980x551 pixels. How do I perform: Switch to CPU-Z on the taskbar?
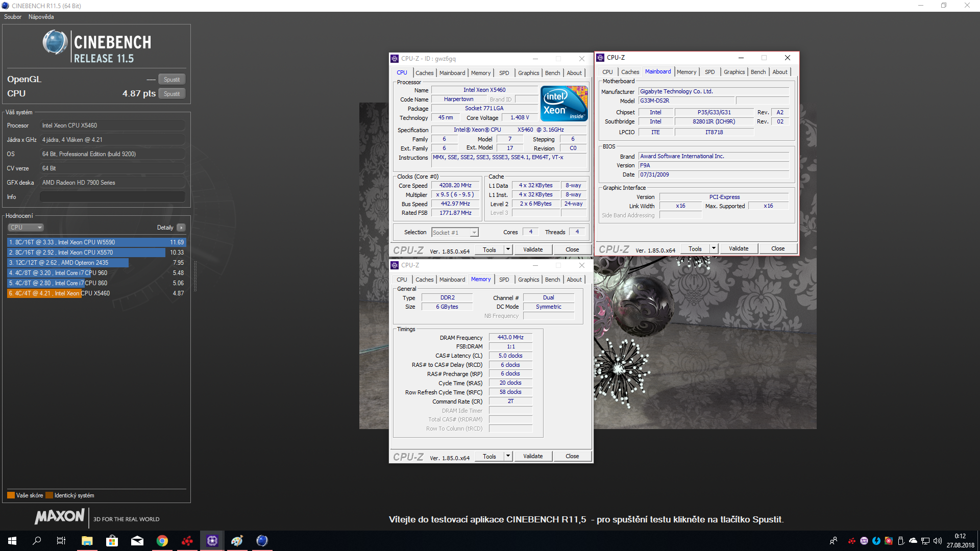pyautogui.click(x=212, y=541)
